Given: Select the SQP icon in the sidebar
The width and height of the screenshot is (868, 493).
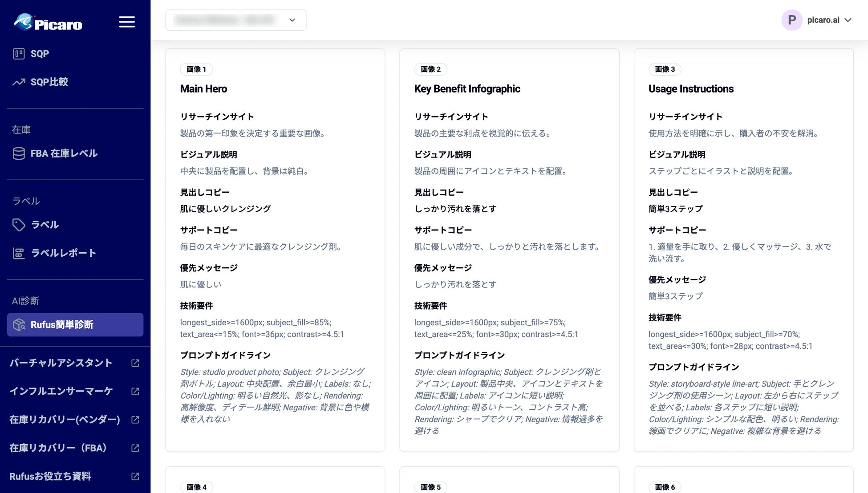Looking at the screenshot, I should point(19,53).
